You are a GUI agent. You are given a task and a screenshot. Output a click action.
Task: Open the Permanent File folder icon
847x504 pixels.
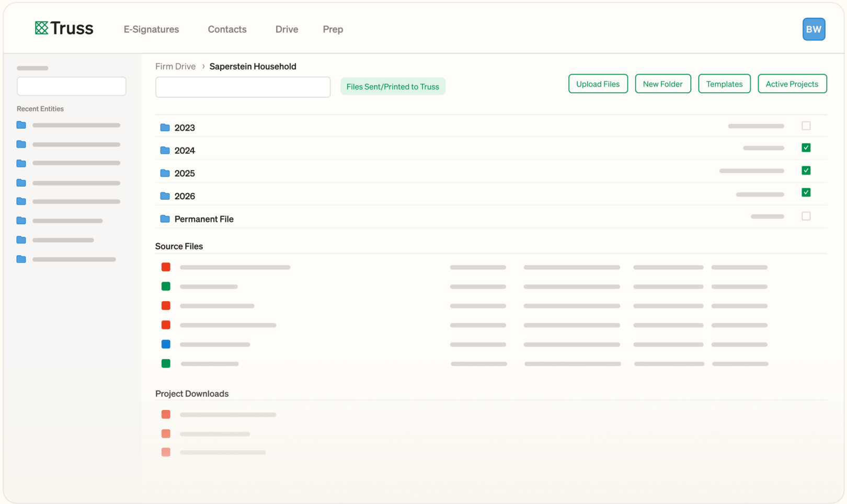pos(165,219)
